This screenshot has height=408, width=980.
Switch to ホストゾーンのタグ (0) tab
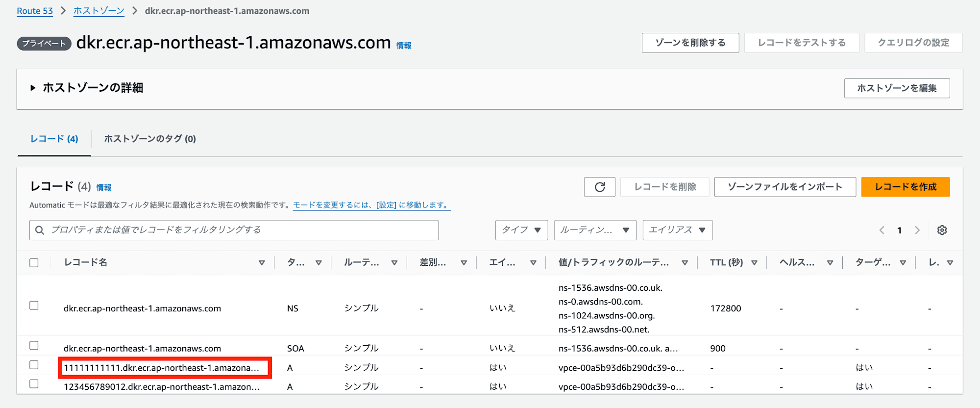pos(150,139)
